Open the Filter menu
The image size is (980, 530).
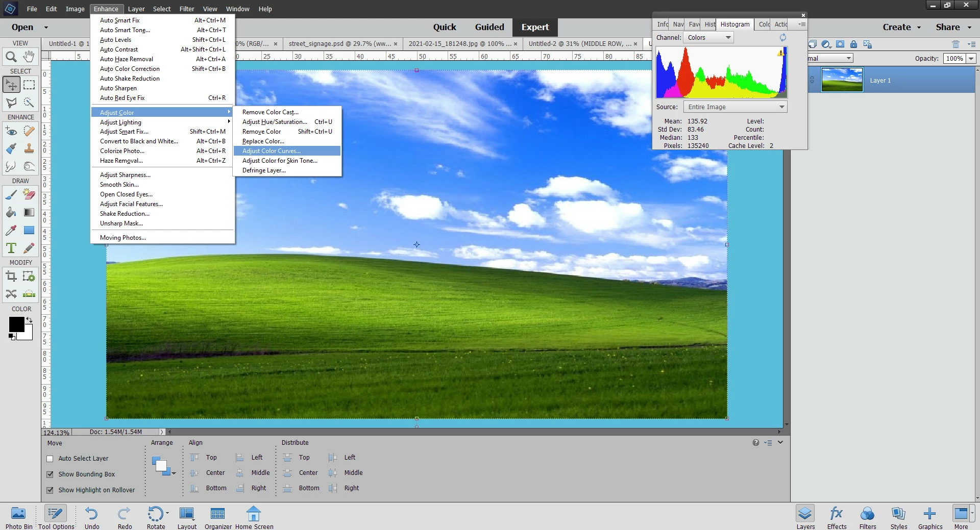tap(187, 9)
